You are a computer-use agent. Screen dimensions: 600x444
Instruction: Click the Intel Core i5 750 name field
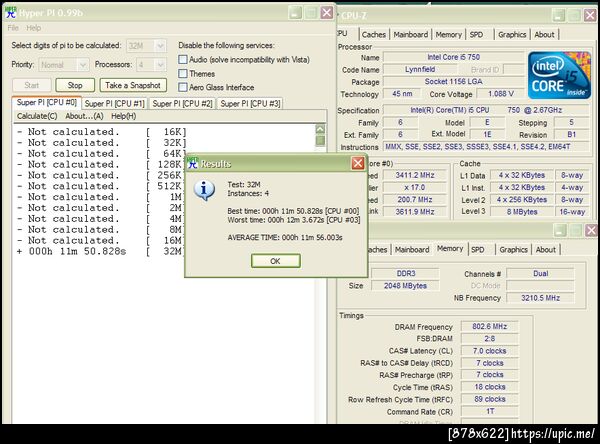pyautogui.click(x=453, y=57)
